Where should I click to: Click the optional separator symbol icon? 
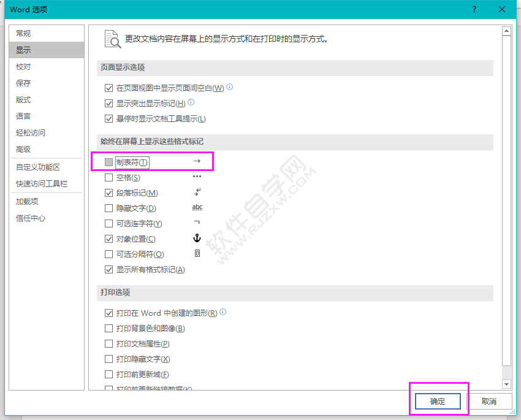[197, 253]
